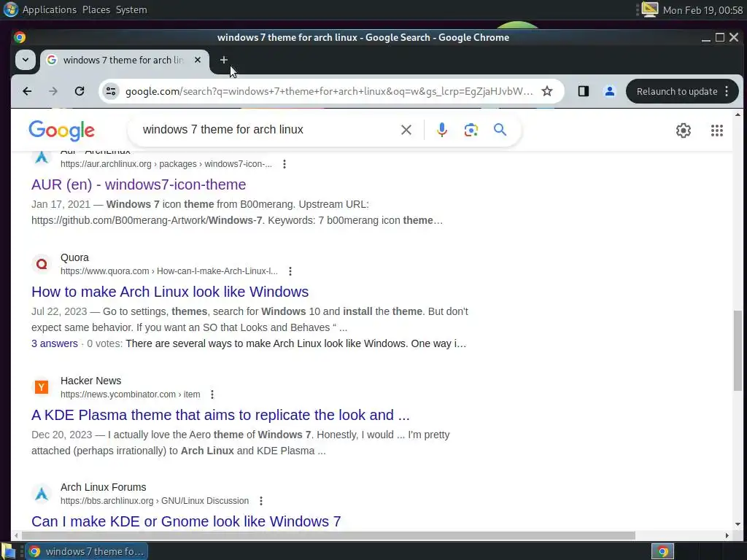
Task: Click the Chrome icon in bottom-right panel
Action: point(662,551)
